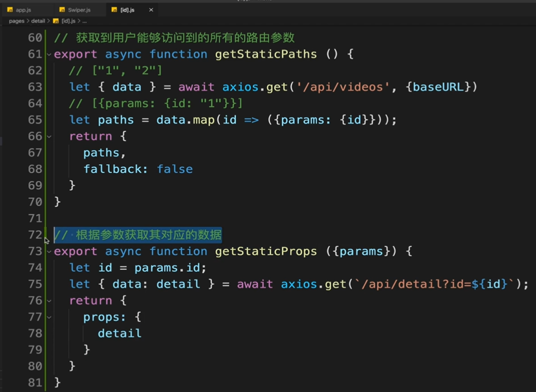Click 'params.id' on line 74
The image size is (536, 392).
[x=167, y=268]
